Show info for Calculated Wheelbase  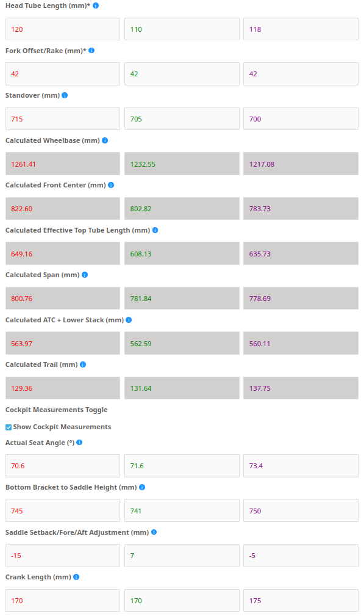point(105,140)
